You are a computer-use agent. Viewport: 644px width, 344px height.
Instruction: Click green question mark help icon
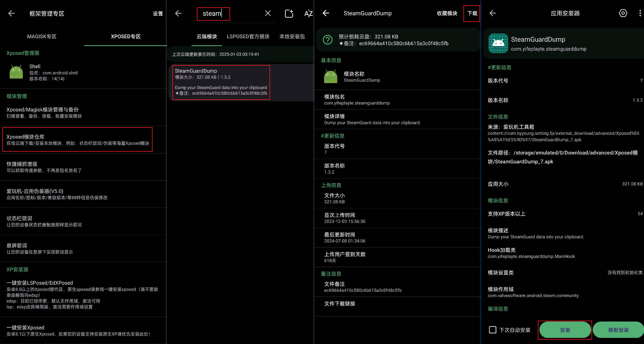pyautogui.click(x=328, y=40)
